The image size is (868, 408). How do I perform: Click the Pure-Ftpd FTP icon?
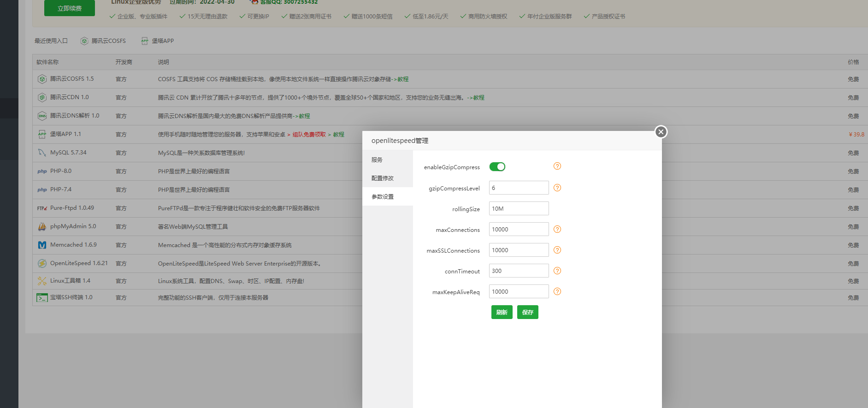click(42, 208)
